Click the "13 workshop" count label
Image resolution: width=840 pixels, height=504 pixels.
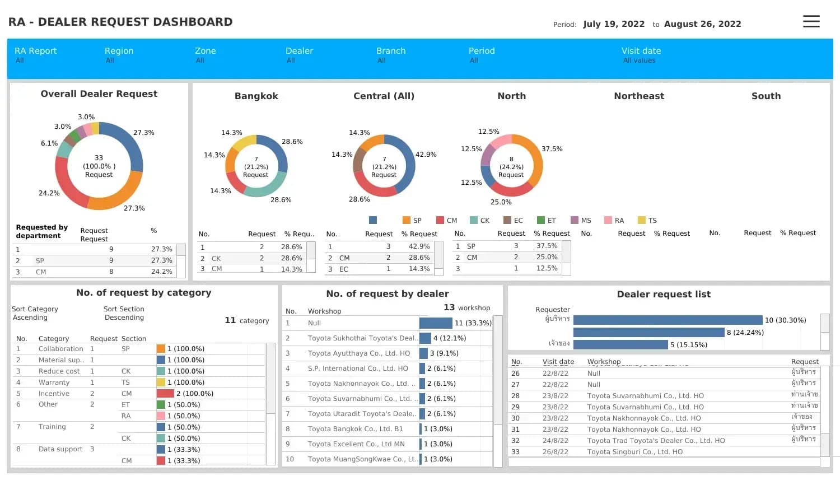466,307
